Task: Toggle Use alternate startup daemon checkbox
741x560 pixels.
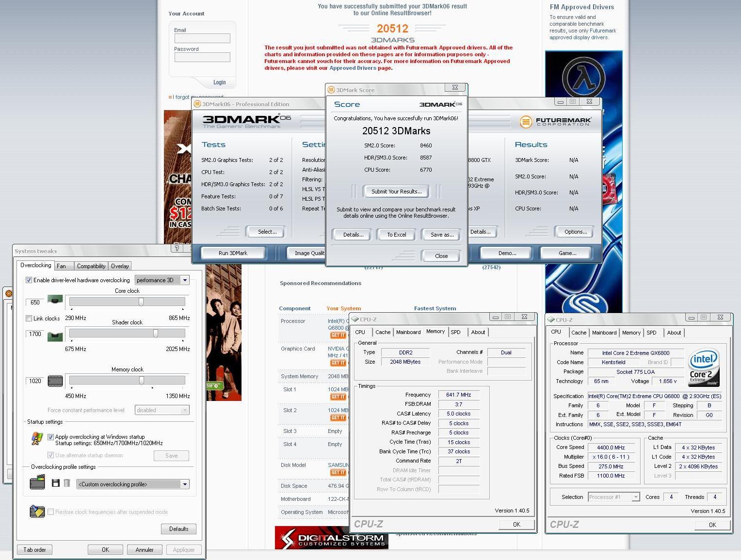Action: coord(50,455)
